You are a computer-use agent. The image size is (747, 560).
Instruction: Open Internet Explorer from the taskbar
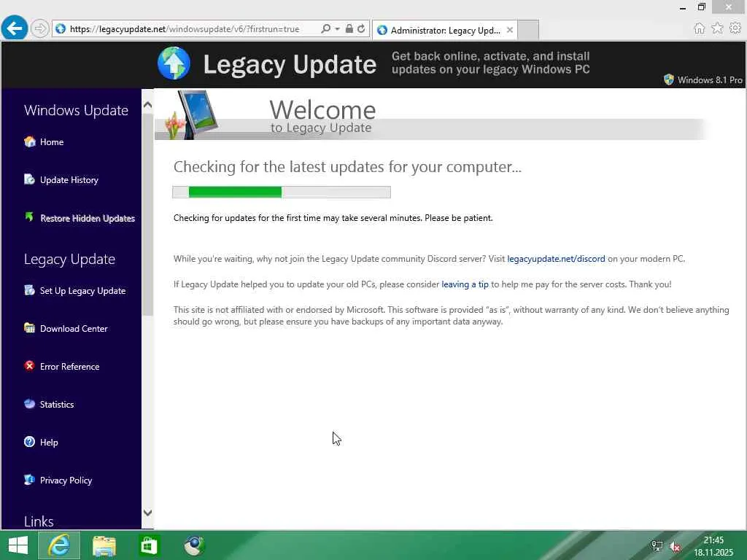click(x=59, y=545)
